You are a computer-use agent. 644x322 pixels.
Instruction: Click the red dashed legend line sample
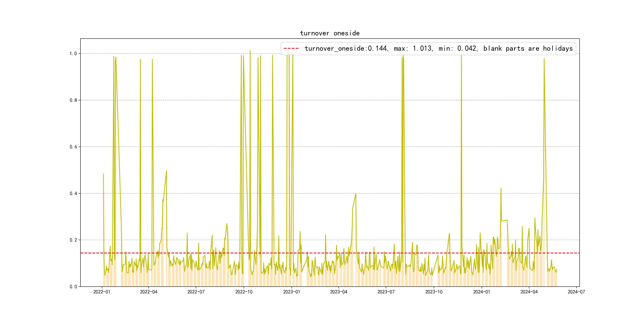(x=291, y=48)
